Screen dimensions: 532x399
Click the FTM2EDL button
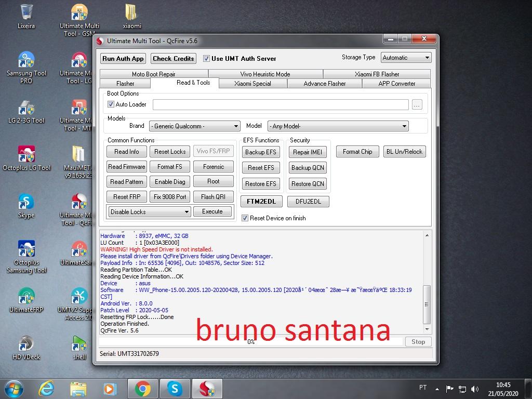point(261,202)
